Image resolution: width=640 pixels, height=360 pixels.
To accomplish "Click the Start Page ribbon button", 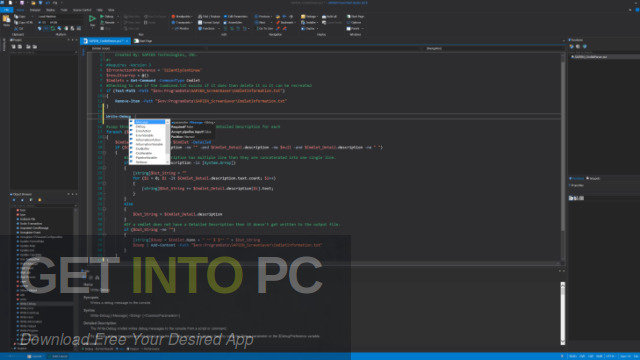I will 355,17.
